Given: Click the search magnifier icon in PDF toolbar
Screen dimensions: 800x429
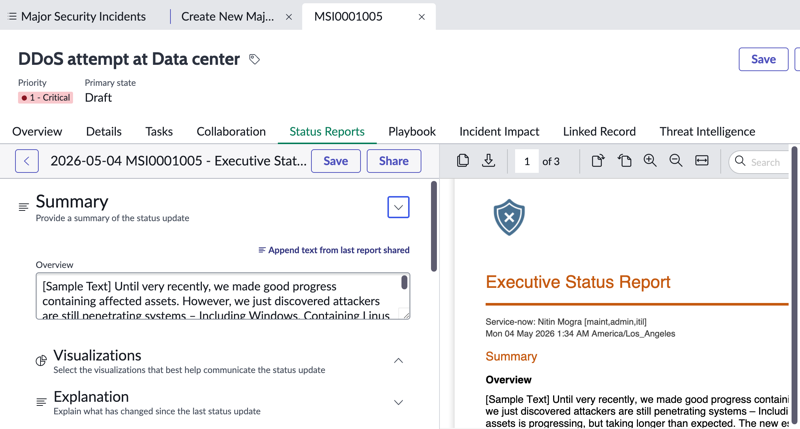Looking at the screenshot, I should point(740,161).
